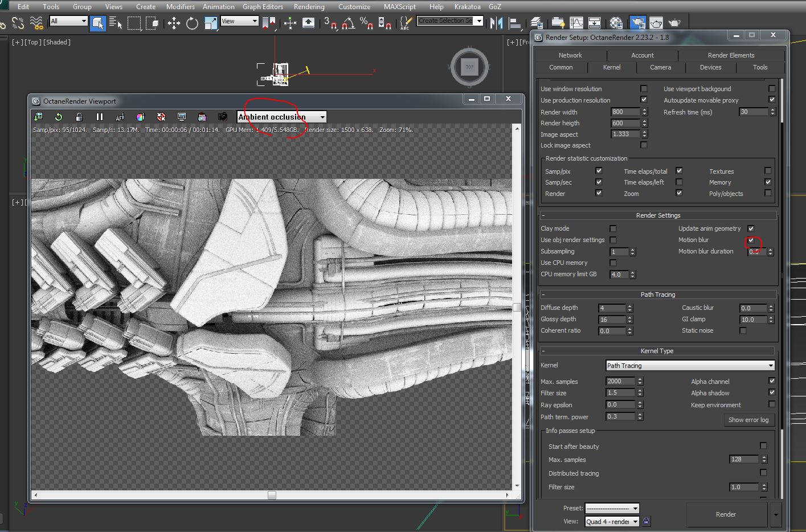Enable the Clay mode checkbox
The height and width of the screenshot is (532, 806).
tap(613, 228)
